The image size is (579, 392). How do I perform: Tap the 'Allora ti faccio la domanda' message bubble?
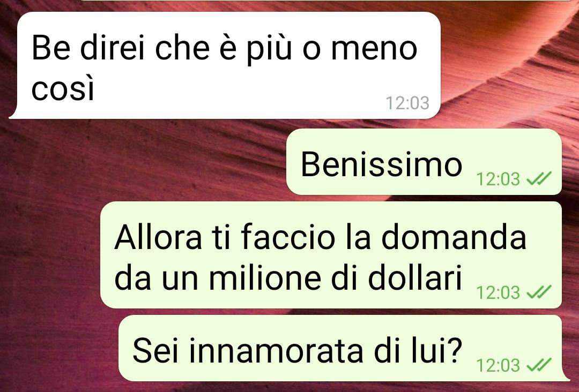pos(331,255)
